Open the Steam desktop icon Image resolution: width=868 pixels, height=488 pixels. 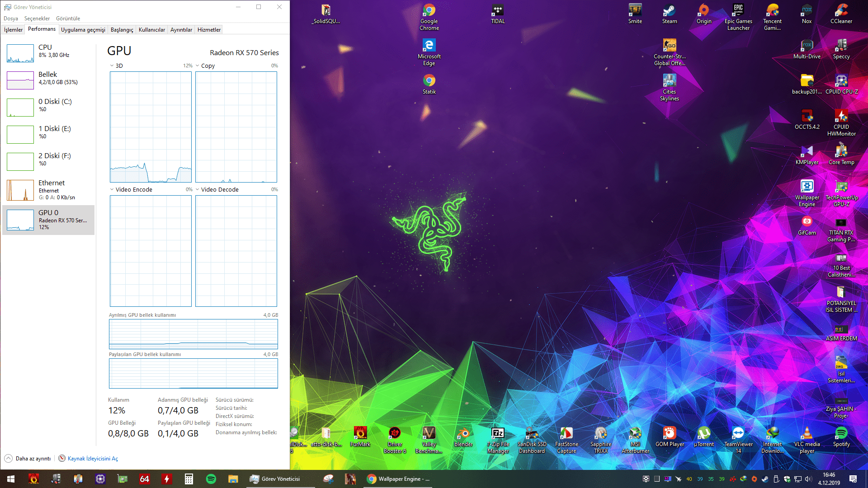pyautogui.click(x=669, y=14)
